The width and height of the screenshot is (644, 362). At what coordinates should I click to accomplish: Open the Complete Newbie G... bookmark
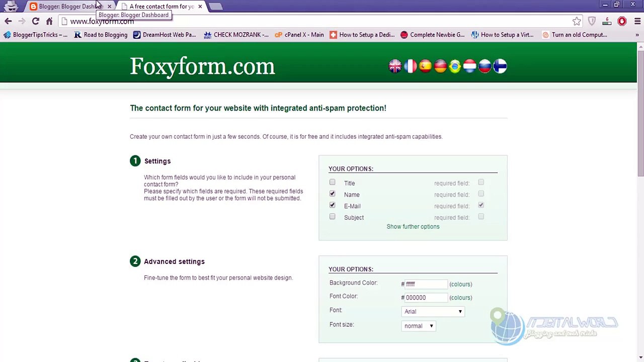(x=433, y=35)
